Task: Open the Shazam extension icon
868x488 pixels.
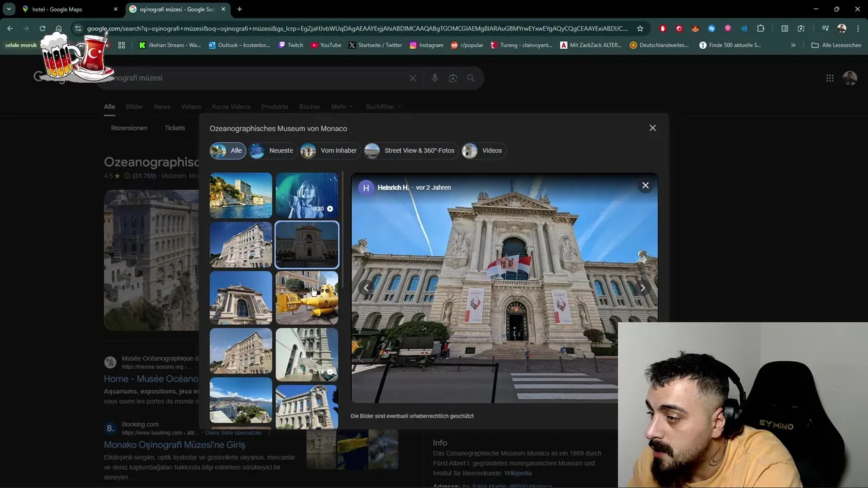Action: click(x=711, y=28)
